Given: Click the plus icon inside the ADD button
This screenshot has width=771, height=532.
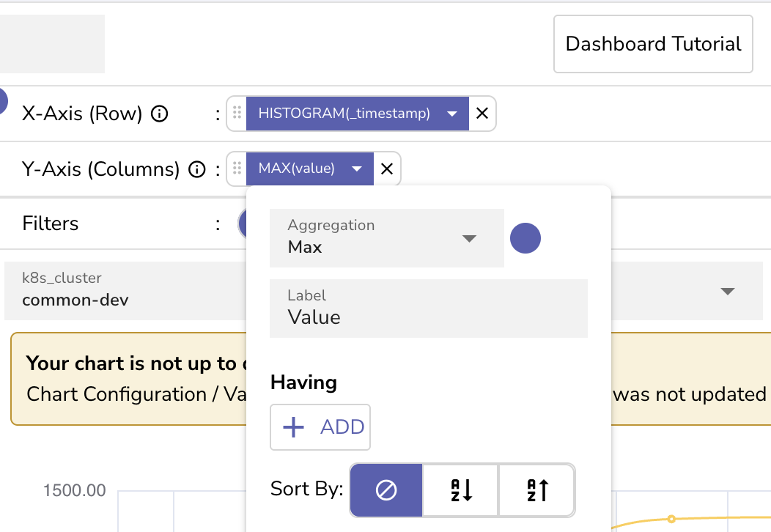Looking at the screenshot, I should [x=293, y=427].
